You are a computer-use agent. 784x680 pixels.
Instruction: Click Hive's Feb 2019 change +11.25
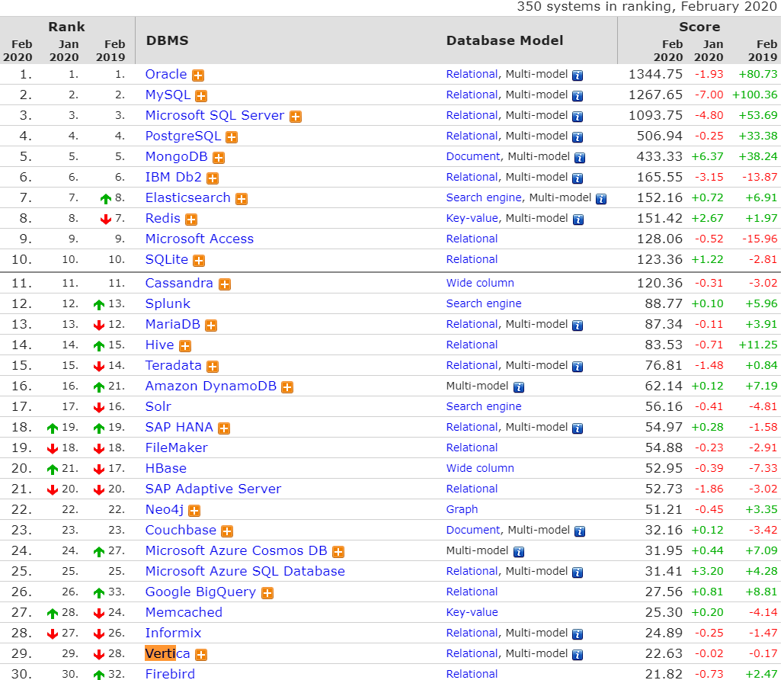tap(759, 345)
